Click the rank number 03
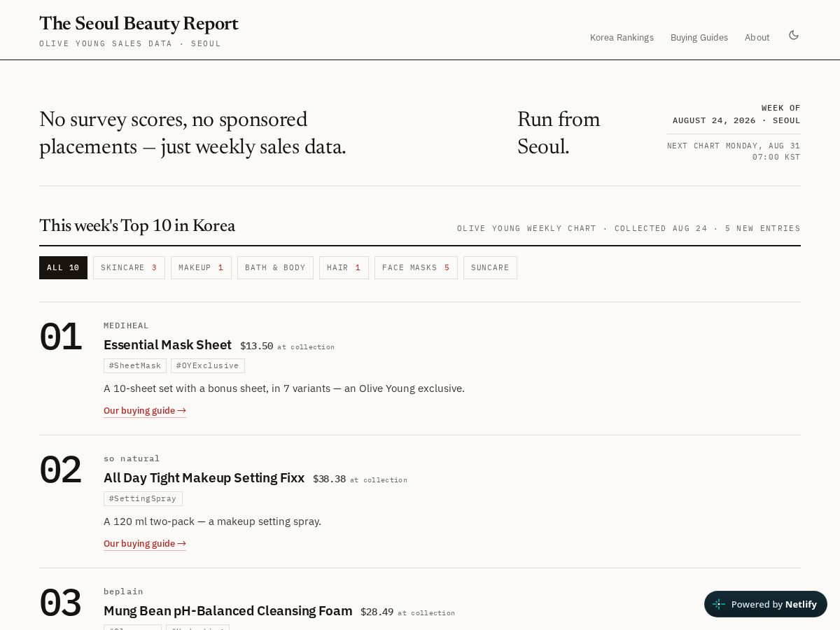The width and height of the screenshot is (840, 630). (x=60, y=603)
